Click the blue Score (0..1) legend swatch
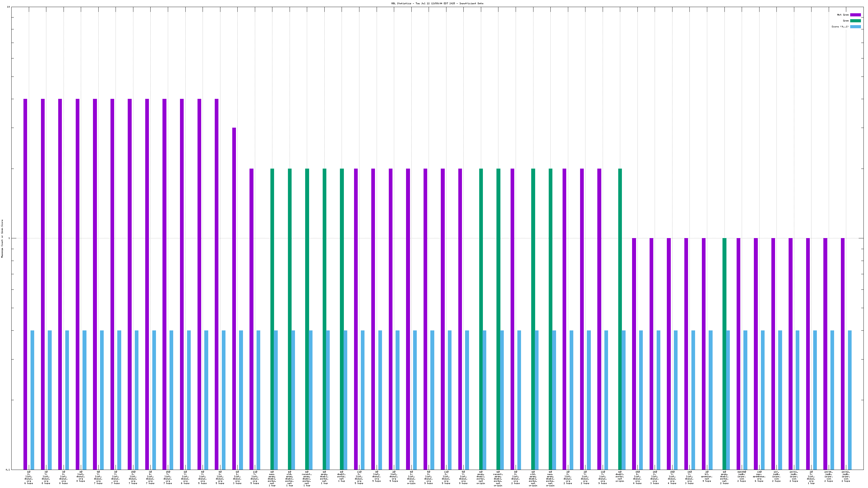The width and height of the screenshot is (868, 488). (855, 27)
